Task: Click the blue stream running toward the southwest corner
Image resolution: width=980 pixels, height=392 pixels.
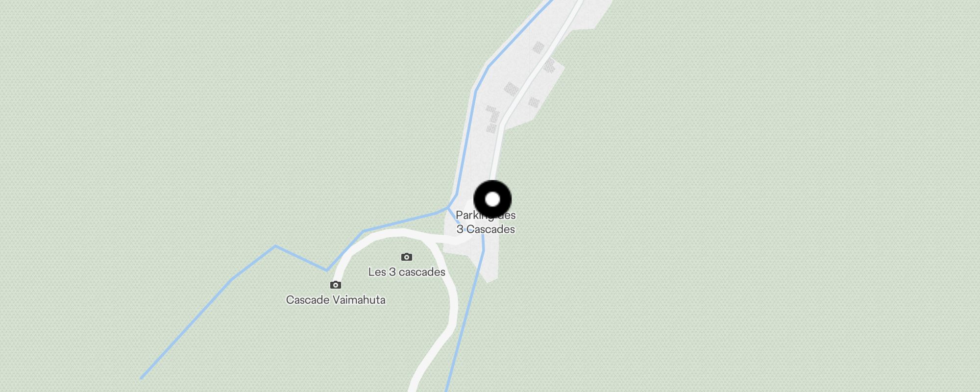Action: point(186,328)
